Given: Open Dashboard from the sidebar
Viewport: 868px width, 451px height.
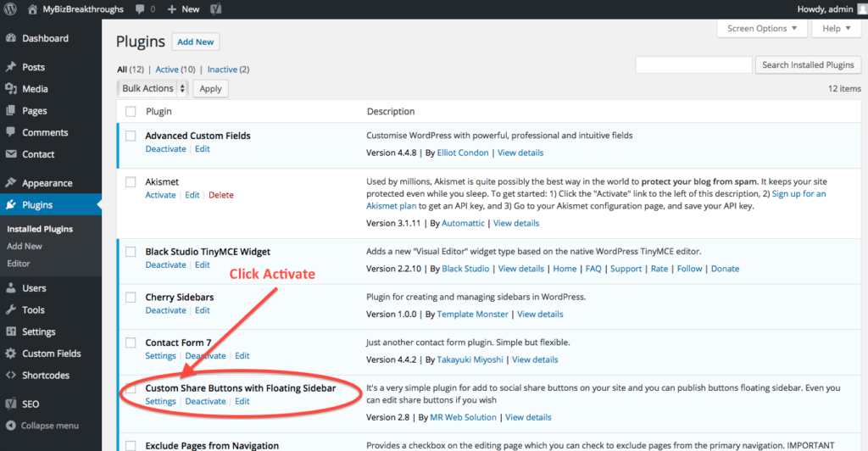Looking at the screenshot, I should click(45, 38).
